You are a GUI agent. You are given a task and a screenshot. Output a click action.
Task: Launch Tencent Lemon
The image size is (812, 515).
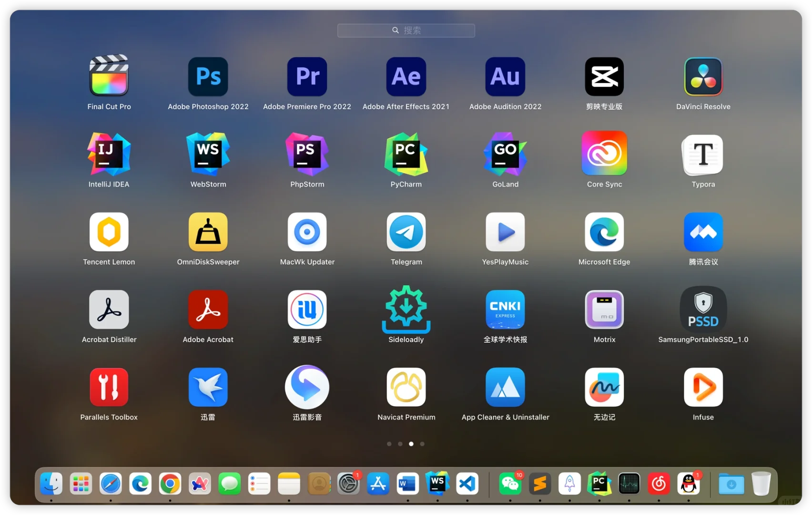click(109, 232)
